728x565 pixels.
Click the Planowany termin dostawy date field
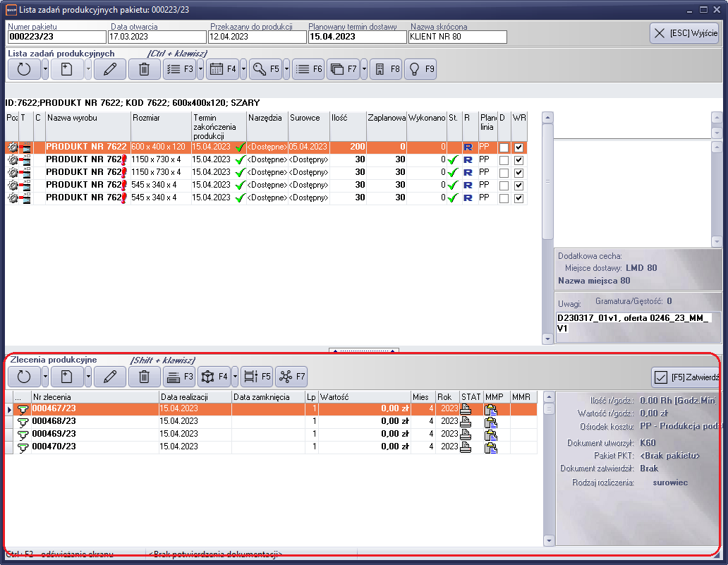pyautogui.click(x=357, y=37)
